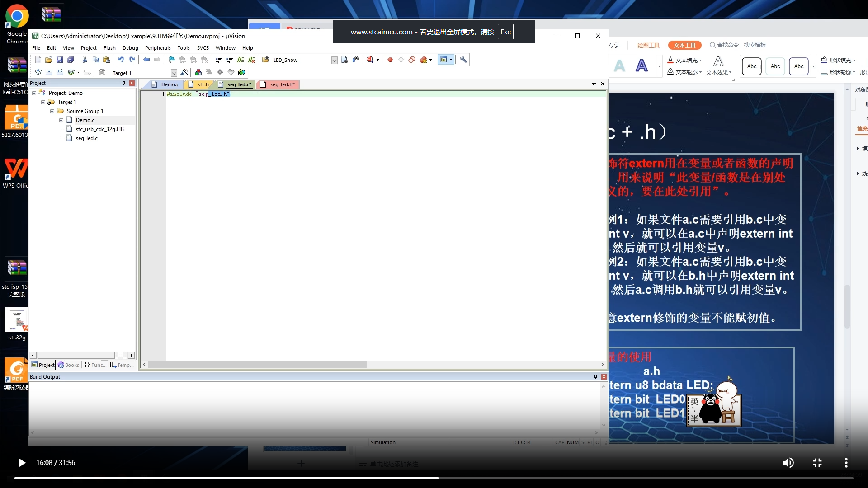Translate current file icon
The height and width of the screenshot is (488, 868).
38,72
